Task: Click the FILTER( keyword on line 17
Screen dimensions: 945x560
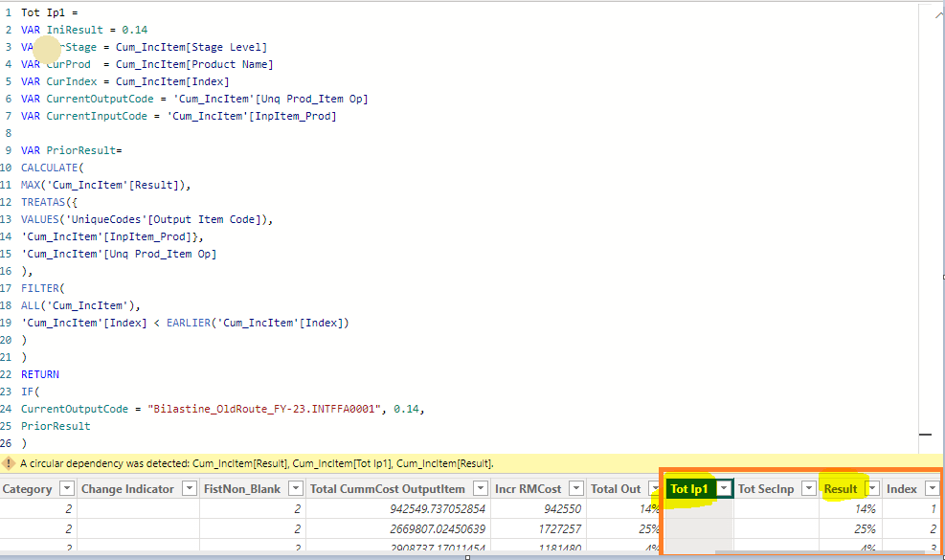Action: pyautogui.click(x=43, y=288)
